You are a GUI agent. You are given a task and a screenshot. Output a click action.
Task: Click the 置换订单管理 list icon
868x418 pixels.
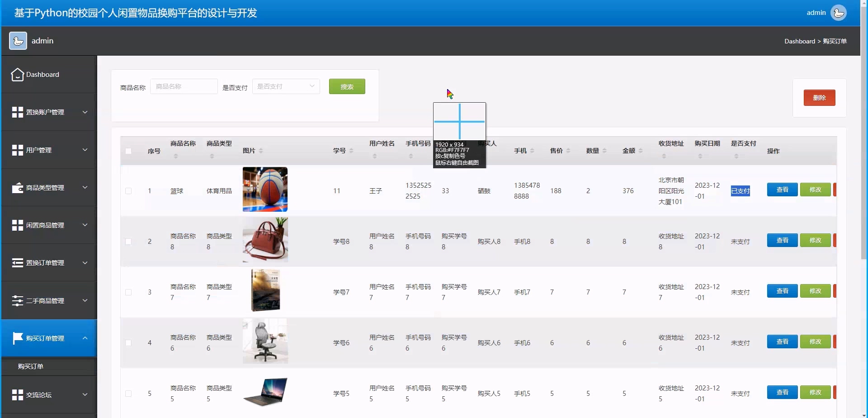[17, 263]
